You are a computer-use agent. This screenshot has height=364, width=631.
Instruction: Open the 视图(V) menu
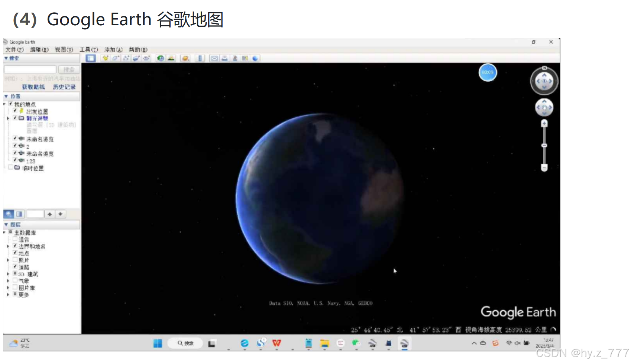pyautogui.click(x=64, y=49)
